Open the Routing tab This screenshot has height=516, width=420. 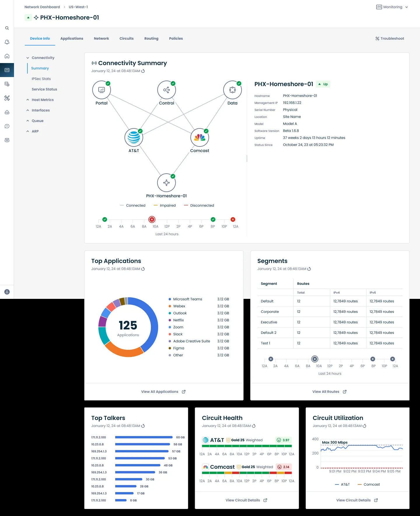click(151, 39)
